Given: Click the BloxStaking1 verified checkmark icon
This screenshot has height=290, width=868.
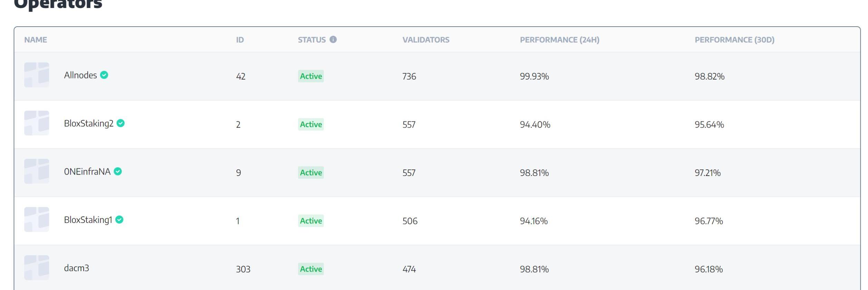Looking at the screenshot, I should pyautogui.click(x=119, y=219).
